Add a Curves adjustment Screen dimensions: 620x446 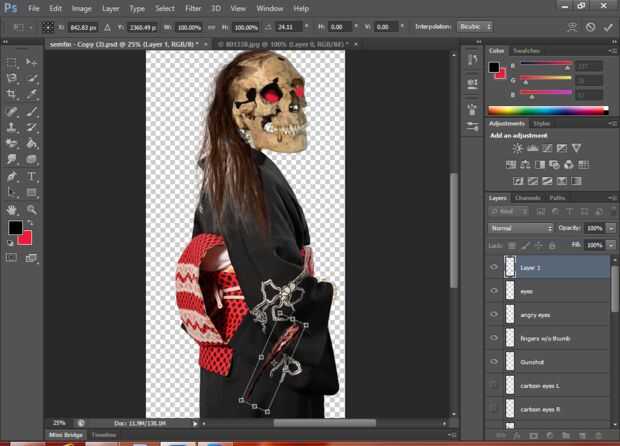547,148
